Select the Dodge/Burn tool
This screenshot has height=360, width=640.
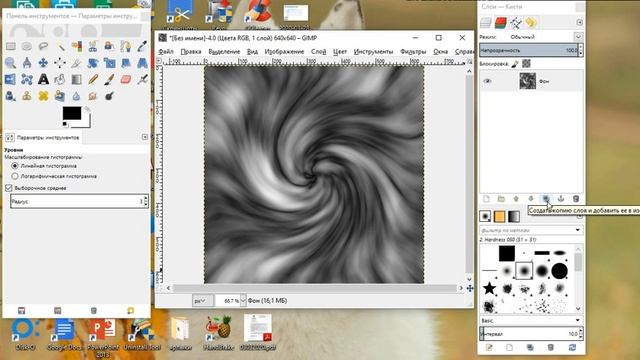pyautogui.click(x=109, y=96)
